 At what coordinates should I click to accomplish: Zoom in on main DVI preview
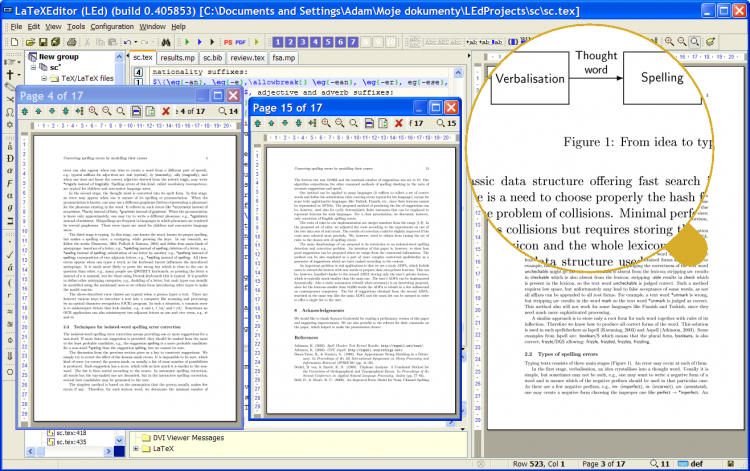point(669,42)
